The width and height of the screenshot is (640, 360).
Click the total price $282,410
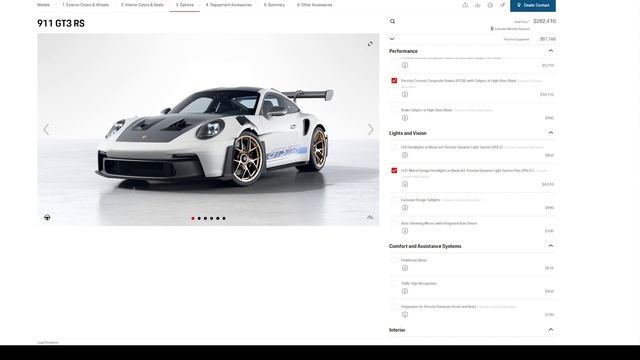544,21
